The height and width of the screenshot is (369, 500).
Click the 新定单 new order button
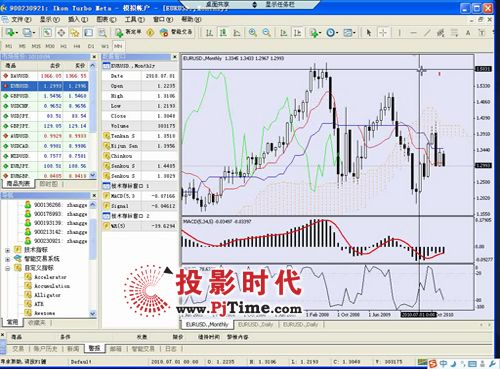tap(128, 32)
